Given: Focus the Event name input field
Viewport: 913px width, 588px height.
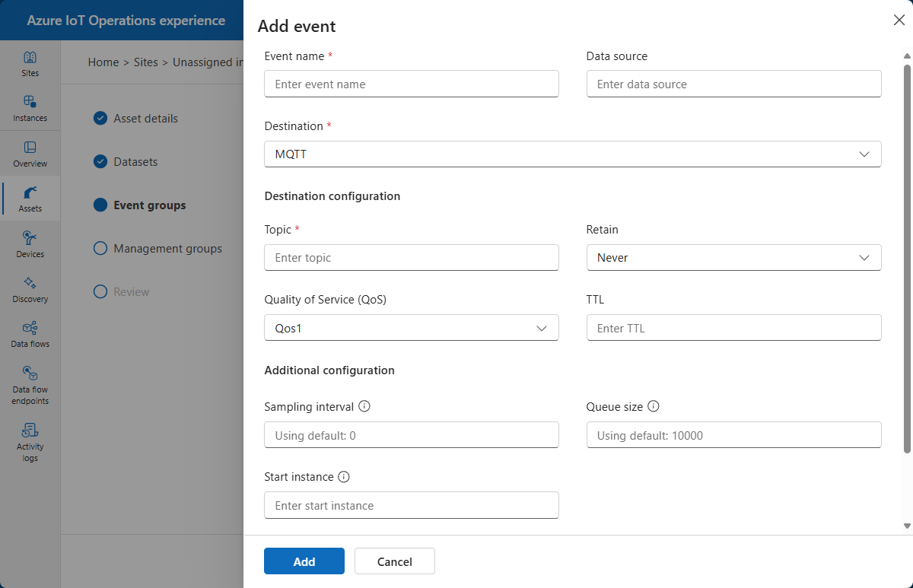Looking at the screenshot, I should tap(411, 84).
